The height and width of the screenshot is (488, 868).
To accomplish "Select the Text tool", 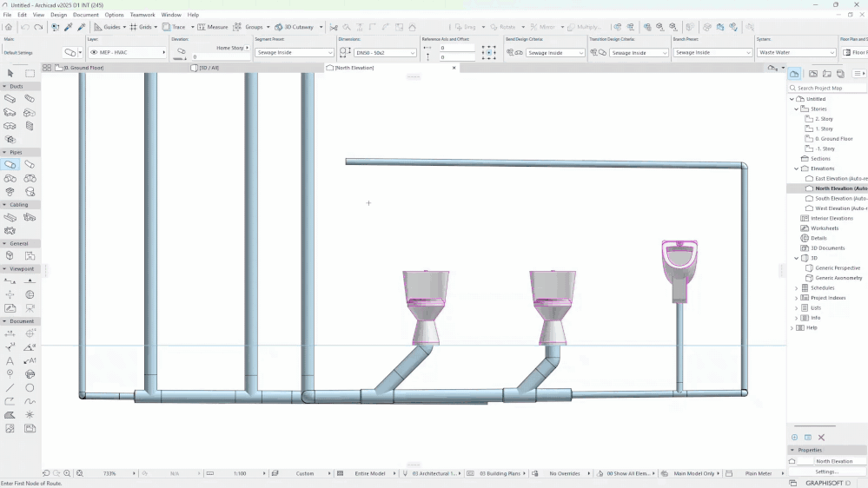I will pos(10,360).
